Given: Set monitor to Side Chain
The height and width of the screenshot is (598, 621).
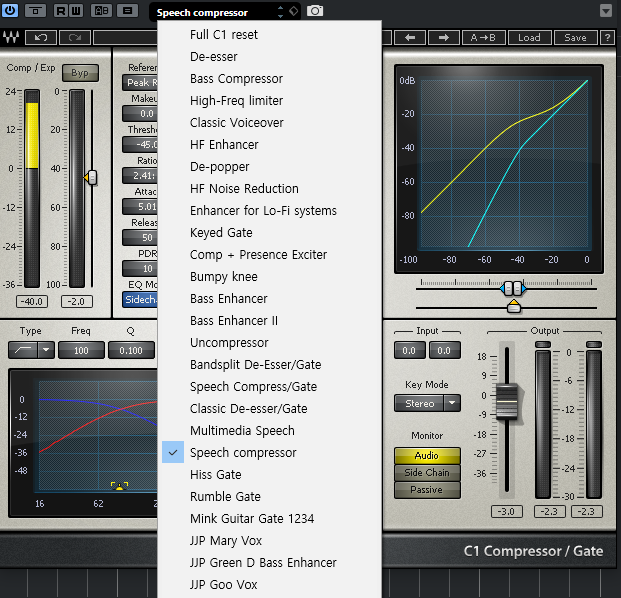Looking at the screenshot, I should 427,473.
